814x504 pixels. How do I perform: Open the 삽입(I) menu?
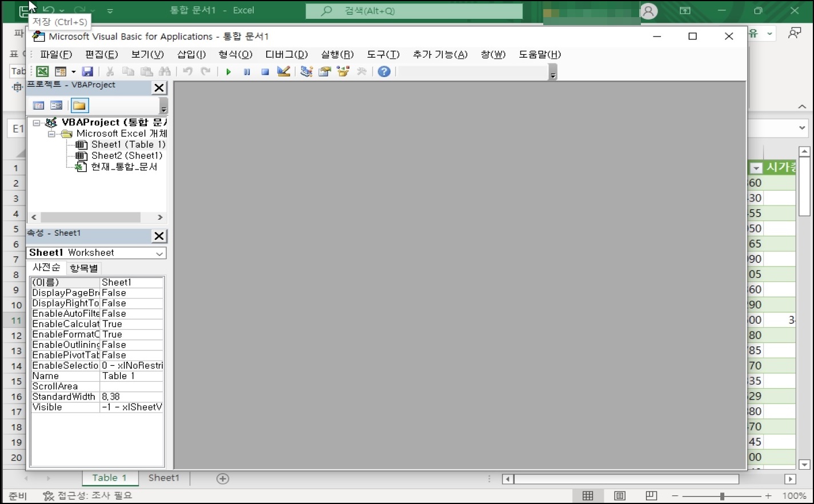click(x=191, y=54)
